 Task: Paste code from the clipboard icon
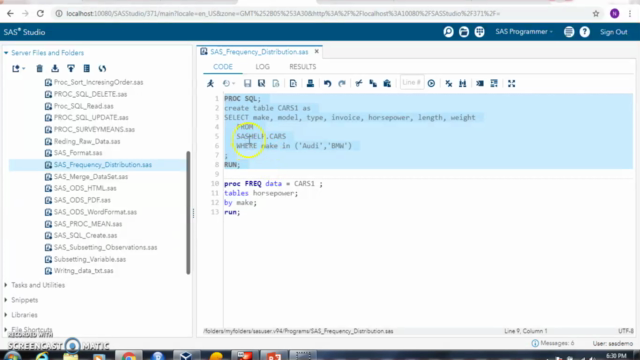[x=387, y=83]
